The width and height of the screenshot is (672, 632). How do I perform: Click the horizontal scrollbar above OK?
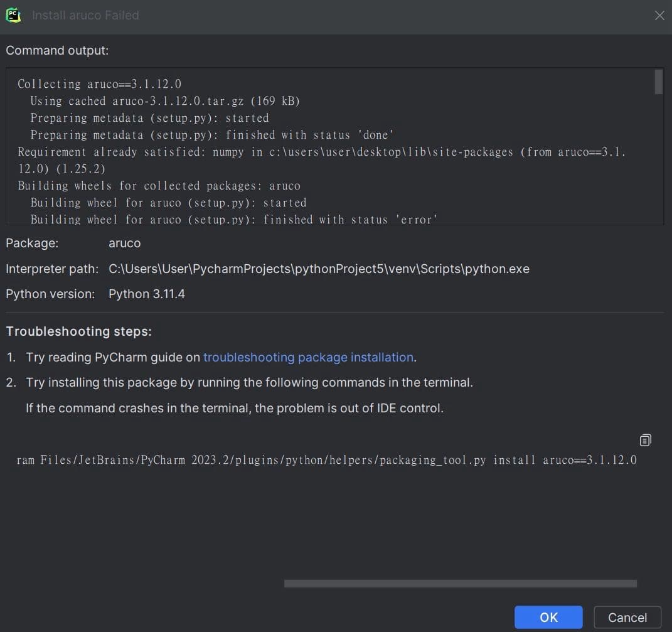coord(460,583)
